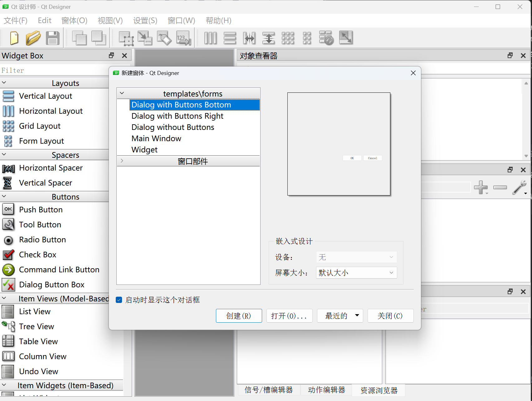Select Dialog with Buttons Right template
The width and height of the screenshot is (532, 401).
tap(177, 116)
